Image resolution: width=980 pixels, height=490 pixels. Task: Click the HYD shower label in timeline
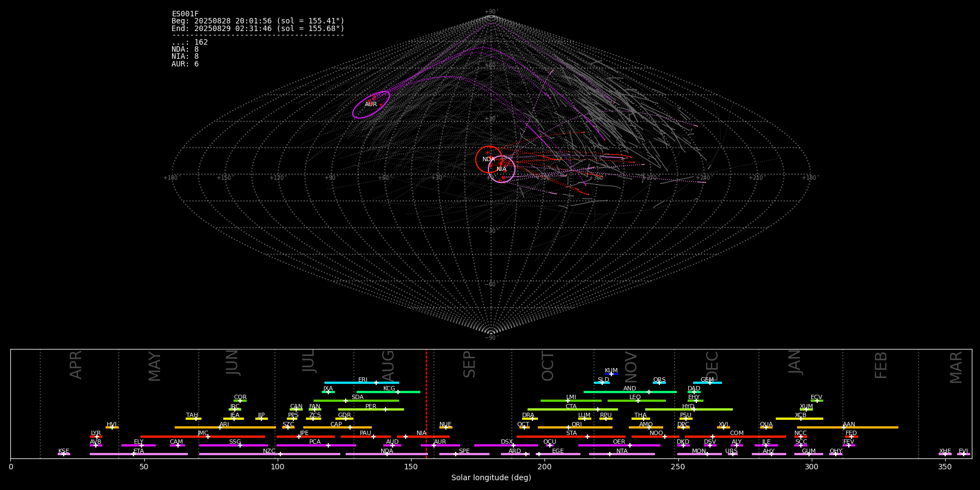pyautogui.click(x=688, y=407)
